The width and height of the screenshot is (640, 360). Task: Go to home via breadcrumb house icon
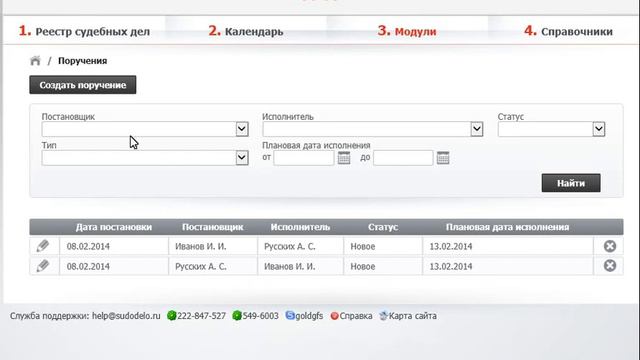click(36, 61)
